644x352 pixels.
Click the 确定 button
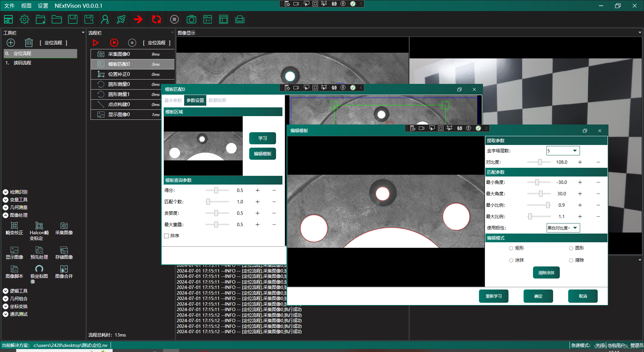538,296
